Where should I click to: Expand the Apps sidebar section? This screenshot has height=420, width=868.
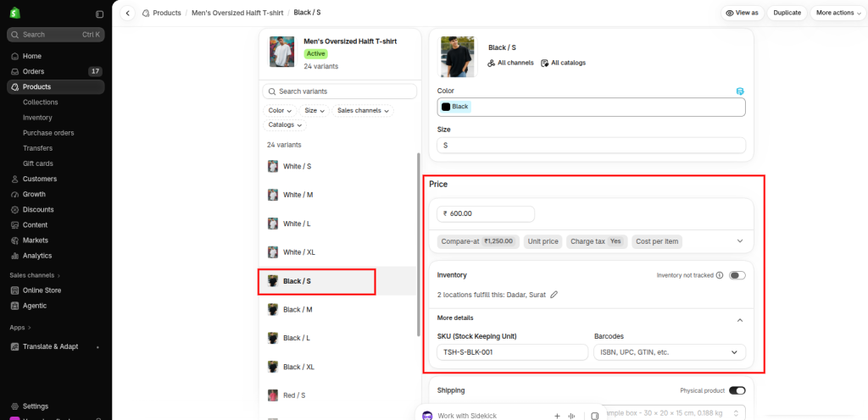(x=20, y=328)
